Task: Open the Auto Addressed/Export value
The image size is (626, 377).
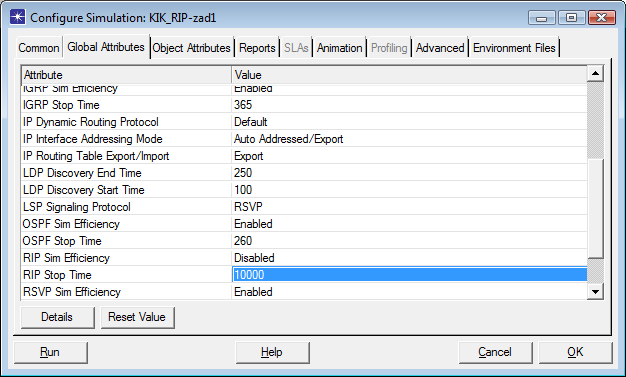Action: 409,139
